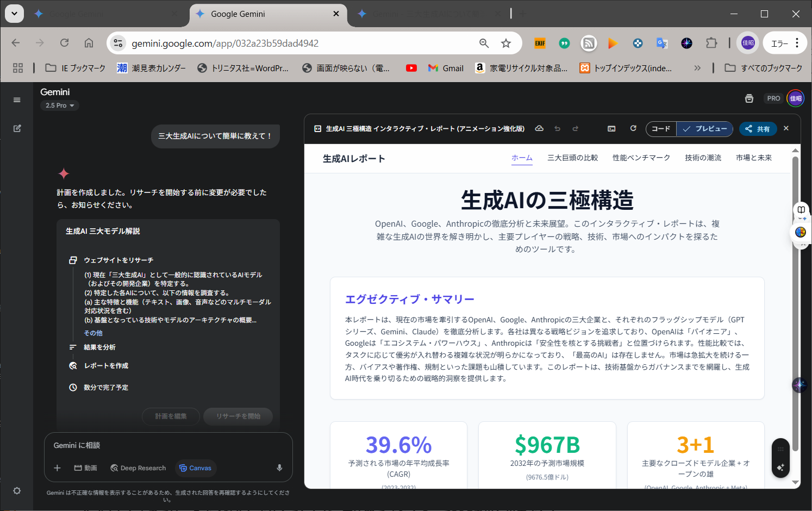The image size is (812, 511).
Task: Click the ウェブサイトをリサーチ step
Action: click(x=118, y=260)
